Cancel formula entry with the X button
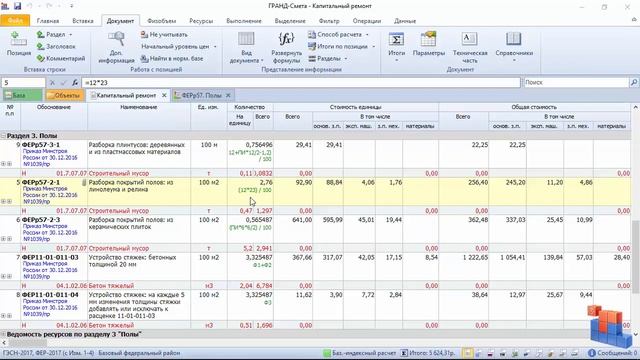640x360 pixels. (52, 82)
